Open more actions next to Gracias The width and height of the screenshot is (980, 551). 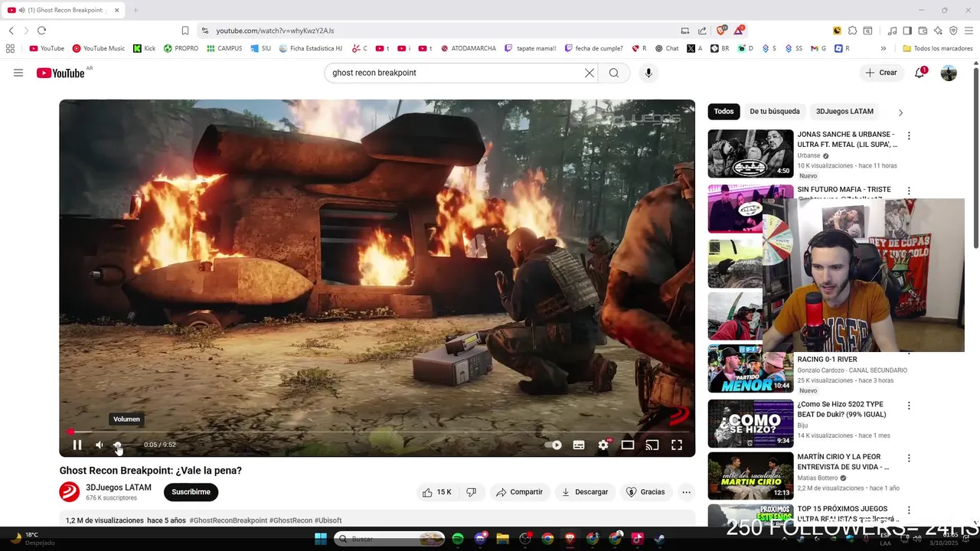(686, 492)
